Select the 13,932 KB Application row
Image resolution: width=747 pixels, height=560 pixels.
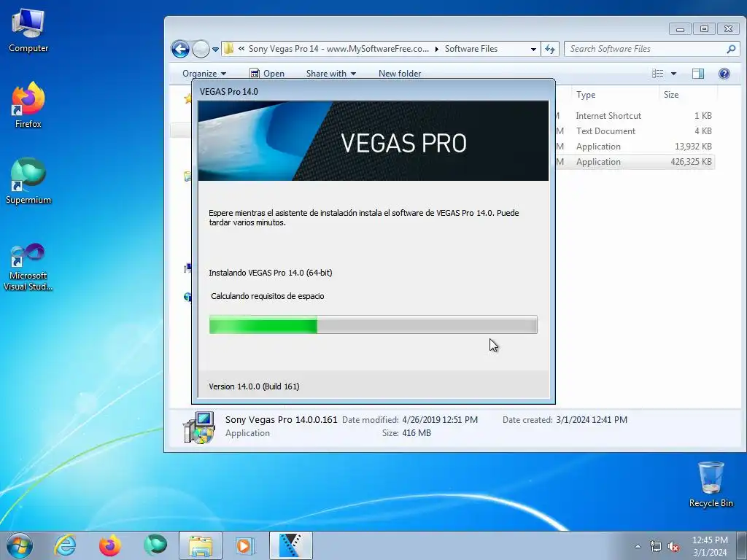635,146
